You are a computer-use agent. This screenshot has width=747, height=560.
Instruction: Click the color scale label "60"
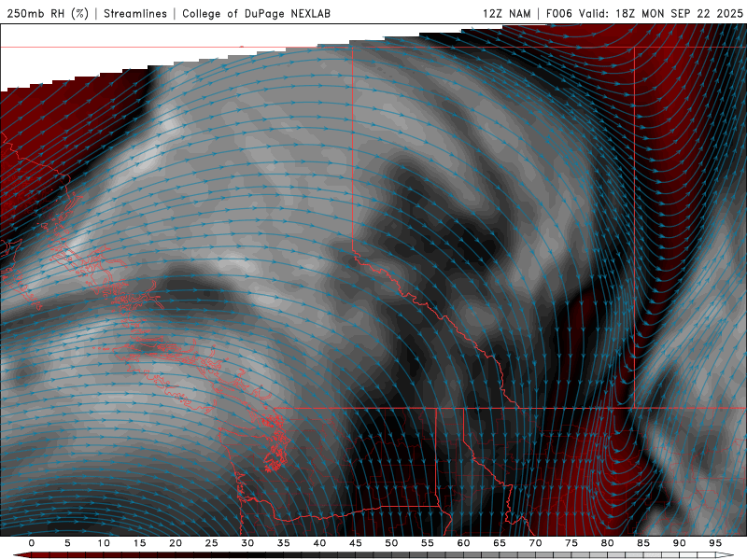tap(463, 543)
